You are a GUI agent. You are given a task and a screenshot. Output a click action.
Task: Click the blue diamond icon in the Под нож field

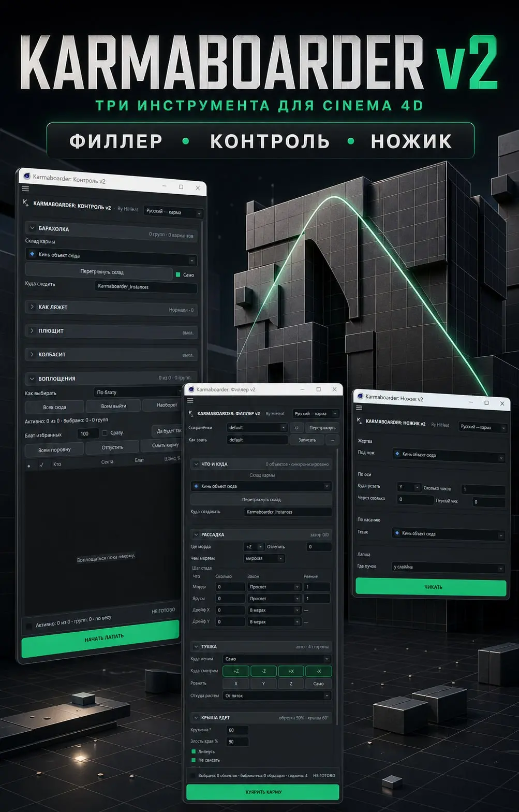pos(397,454)
